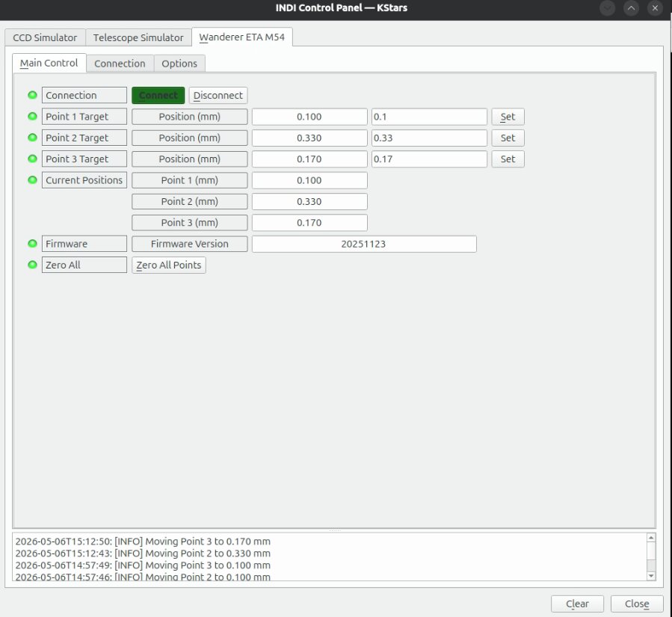
Task: Go to the Connection settings tab
Action: pos(120,64)
